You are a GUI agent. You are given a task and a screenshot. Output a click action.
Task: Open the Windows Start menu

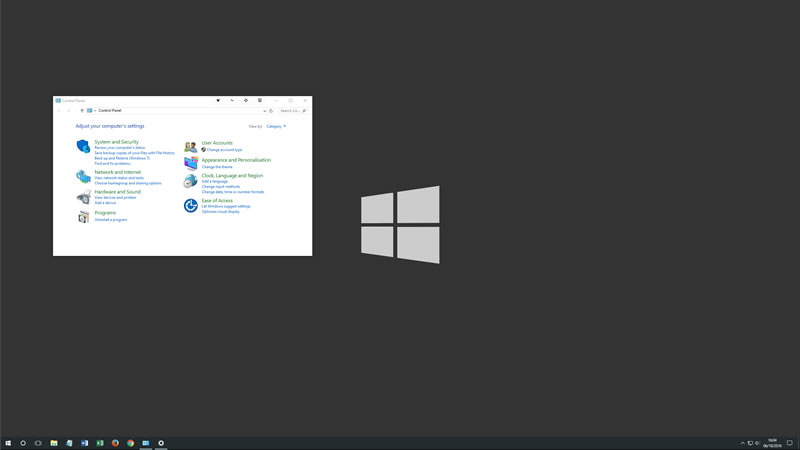pyautogui.click(x=8, y=443)
